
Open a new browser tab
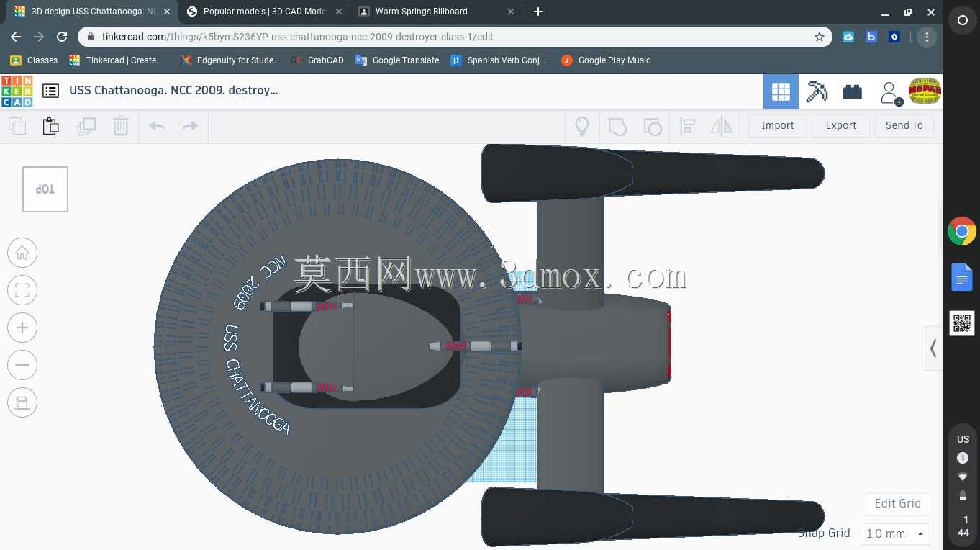[538, 12]
